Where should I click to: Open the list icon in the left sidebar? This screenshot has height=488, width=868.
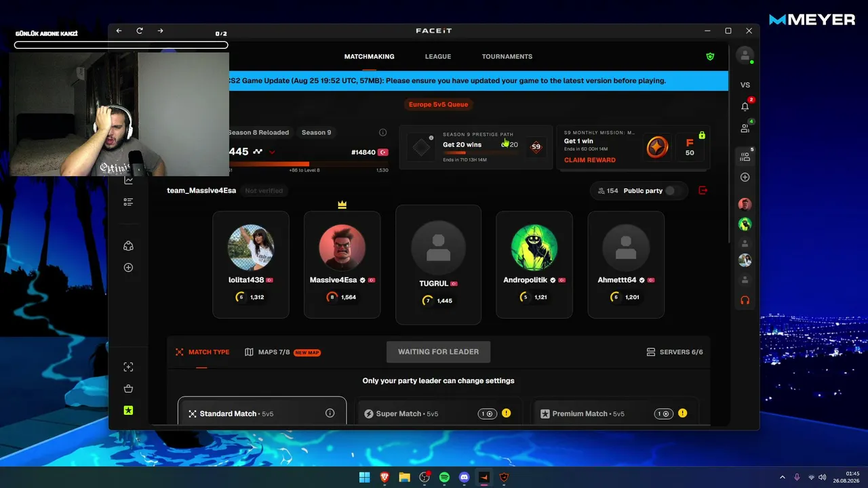(x=128, y=202)
